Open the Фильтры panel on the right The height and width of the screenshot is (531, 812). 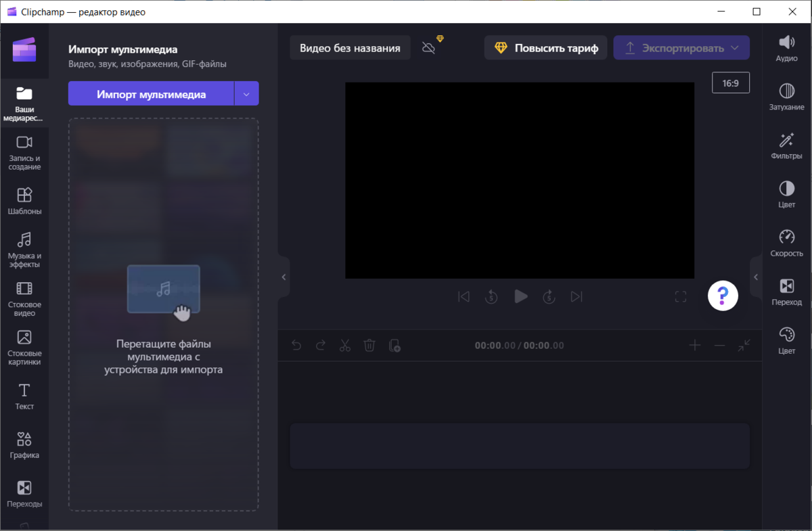pos(786,145)
